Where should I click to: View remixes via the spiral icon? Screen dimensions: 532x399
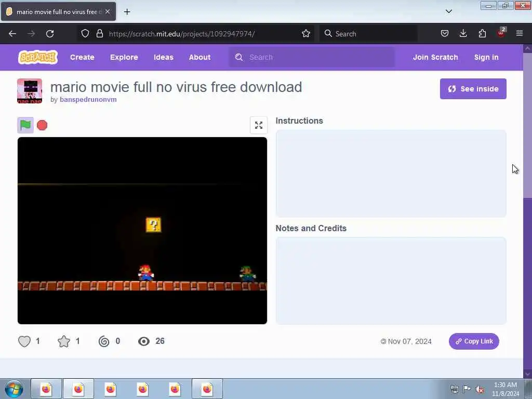(x=104, y=341)
